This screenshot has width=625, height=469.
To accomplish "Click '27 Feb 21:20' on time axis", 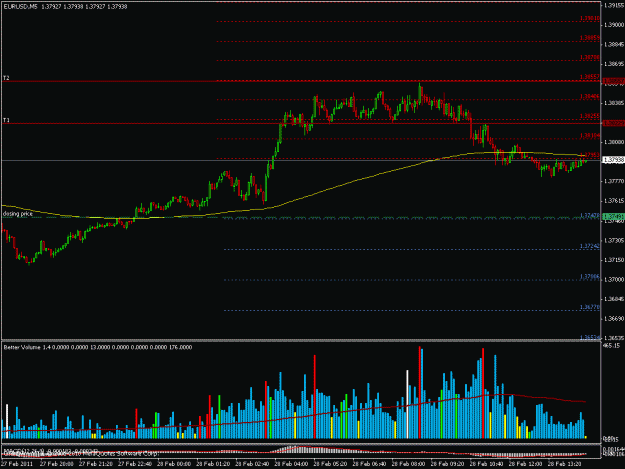I will (96, 464).
